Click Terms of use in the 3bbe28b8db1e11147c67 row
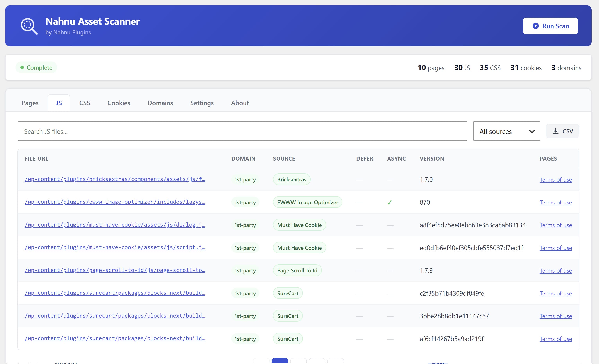The width and height of the screenshot is (599, 364). (556, 316)
